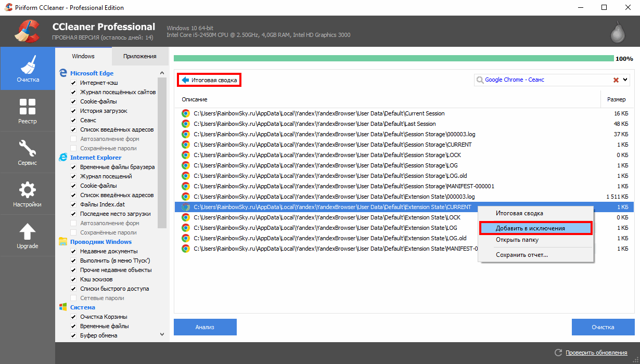Open the Проверить обновления link
Image resolution: width=640 pixels, height=364 pixels.
click(596, 353)
